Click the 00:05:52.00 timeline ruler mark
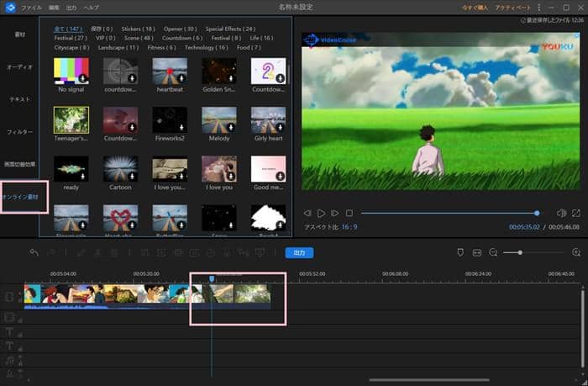Viewport: 588px width, 386px height. 312,273
